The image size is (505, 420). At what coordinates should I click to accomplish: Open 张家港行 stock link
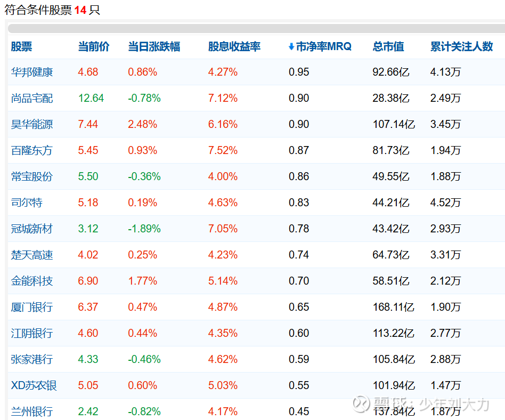[32, 359]
